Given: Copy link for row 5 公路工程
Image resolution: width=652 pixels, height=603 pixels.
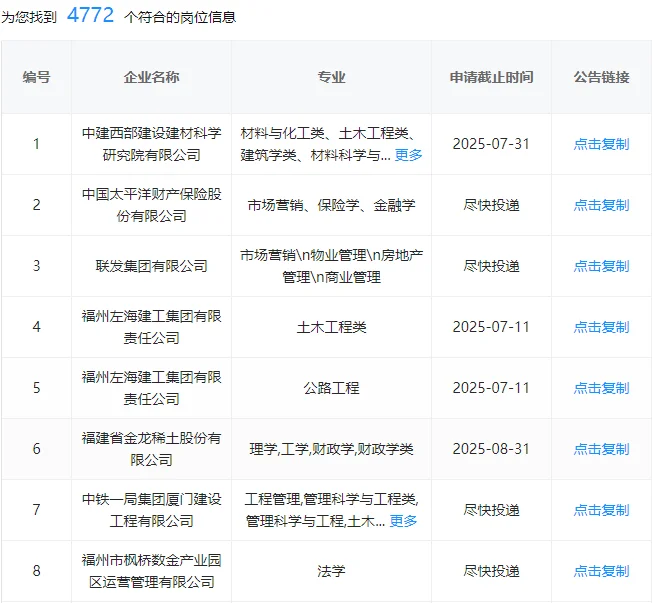Looking at the screenshot, I should click(x=601, y=388).
